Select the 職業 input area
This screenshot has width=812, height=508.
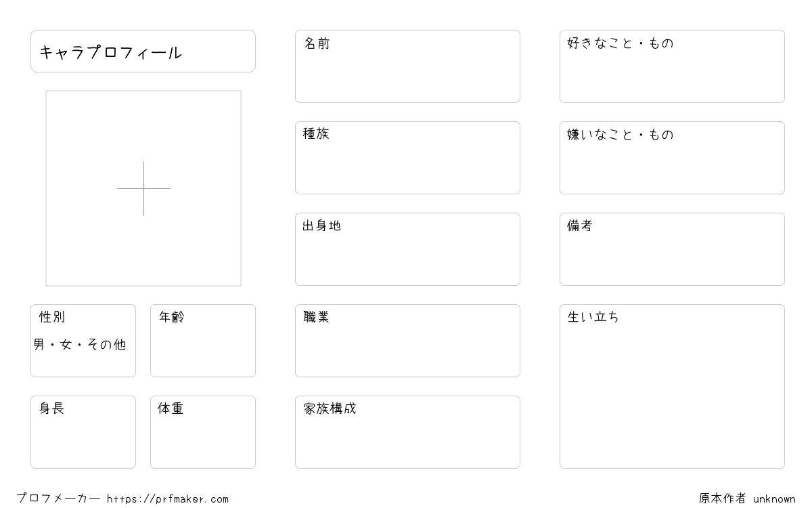[x=407, y=341]
